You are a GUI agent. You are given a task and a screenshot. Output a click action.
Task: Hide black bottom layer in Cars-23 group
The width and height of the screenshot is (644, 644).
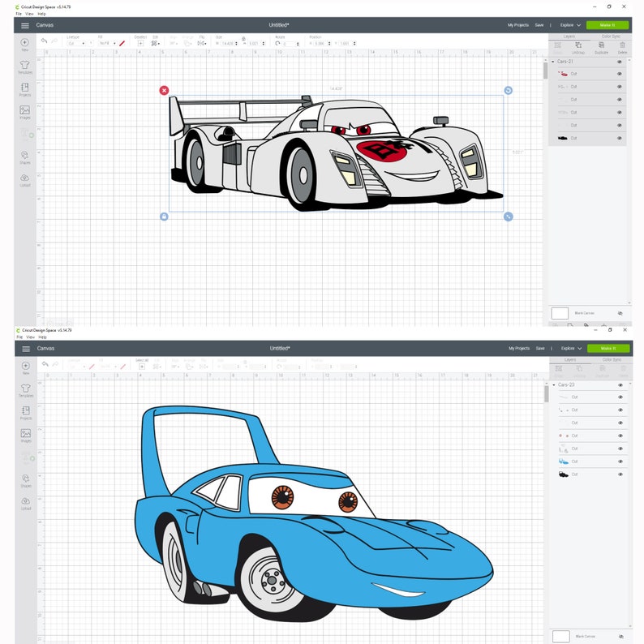(x=620, y=474)
